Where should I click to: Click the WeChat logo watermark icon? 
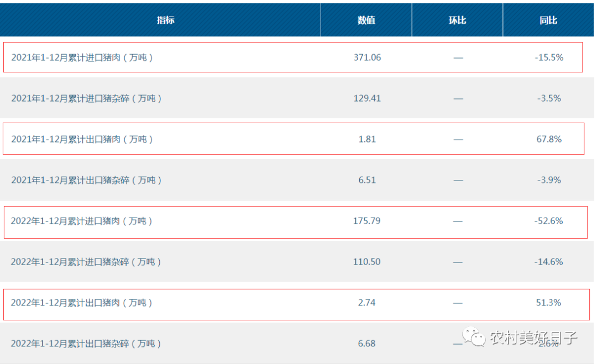click(474, 336)
